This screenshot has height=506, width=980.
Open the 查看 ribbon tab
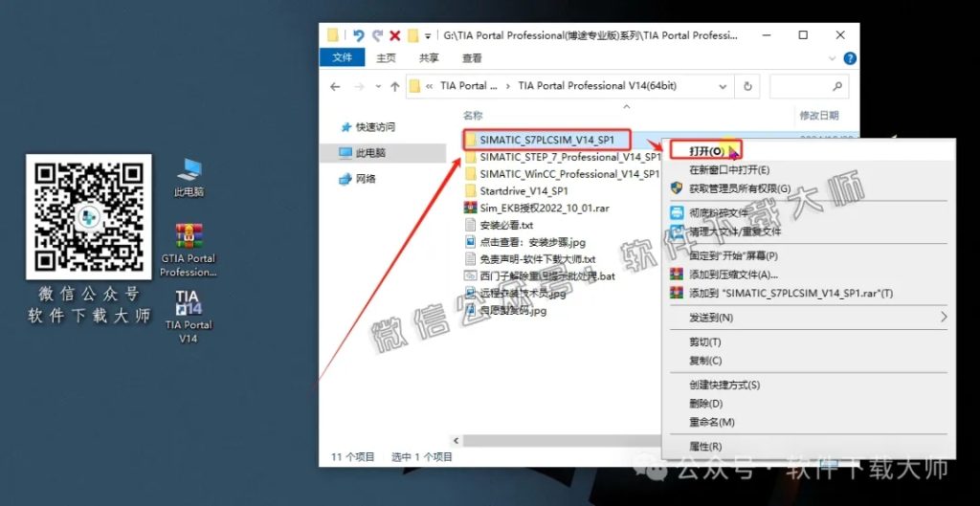(472, 58)
